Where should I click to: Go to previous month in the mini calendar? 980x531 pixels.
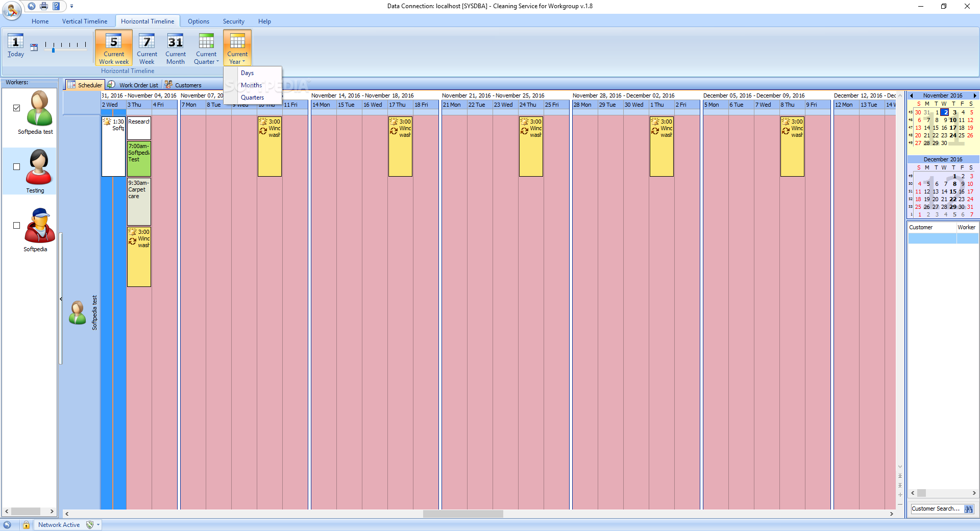click(x=912, y=95)
